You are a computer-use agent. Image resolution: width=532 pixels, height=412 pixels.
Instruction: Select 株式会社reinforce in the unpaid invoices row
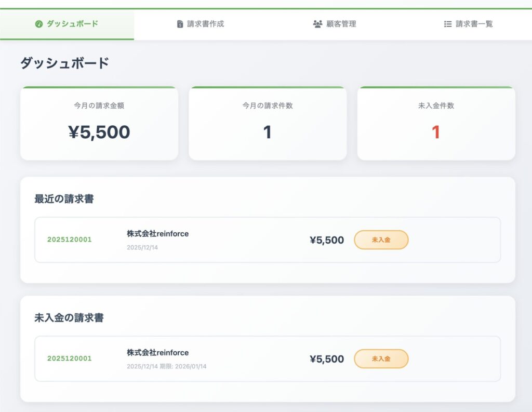157,353
